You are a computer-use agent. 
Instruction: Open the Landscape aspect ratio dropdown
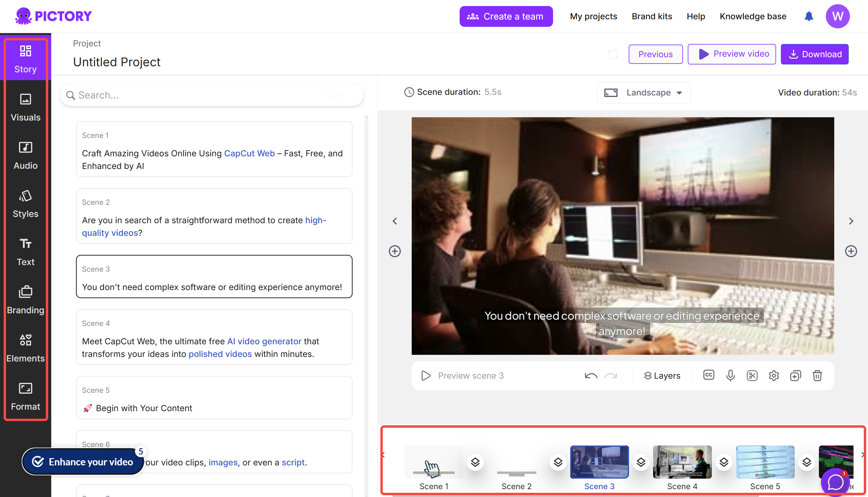(x=644, y=92)
